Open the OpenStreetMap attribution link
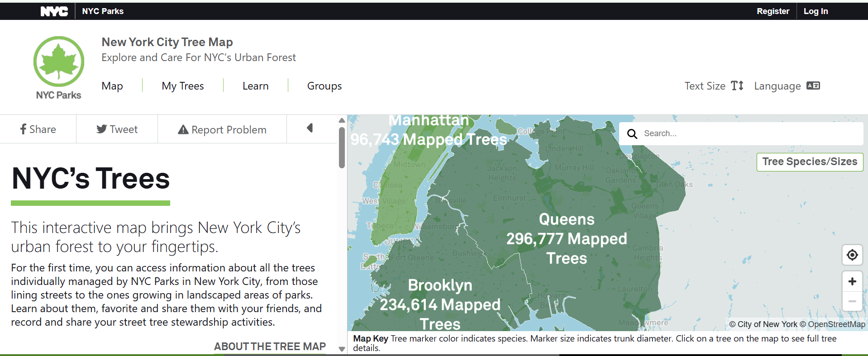 tap(836, 324)
